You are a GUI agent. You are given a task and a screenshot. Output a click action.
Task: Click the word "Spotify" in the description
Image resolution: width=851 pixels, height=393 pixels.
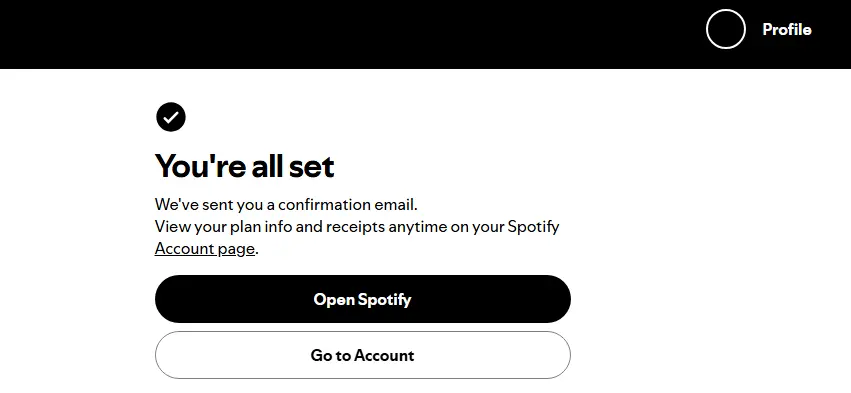[x=534, y=226]
